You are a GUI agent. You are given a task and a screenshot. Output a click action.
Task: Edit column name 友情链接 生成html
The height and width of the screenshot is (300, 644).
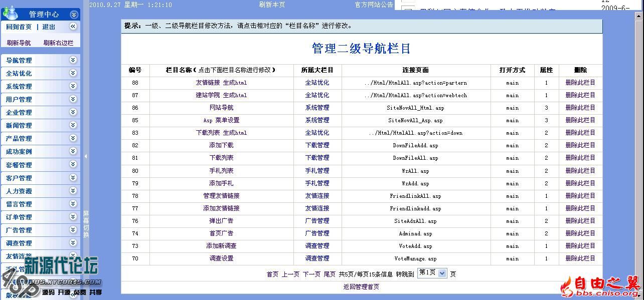[221, 83]
